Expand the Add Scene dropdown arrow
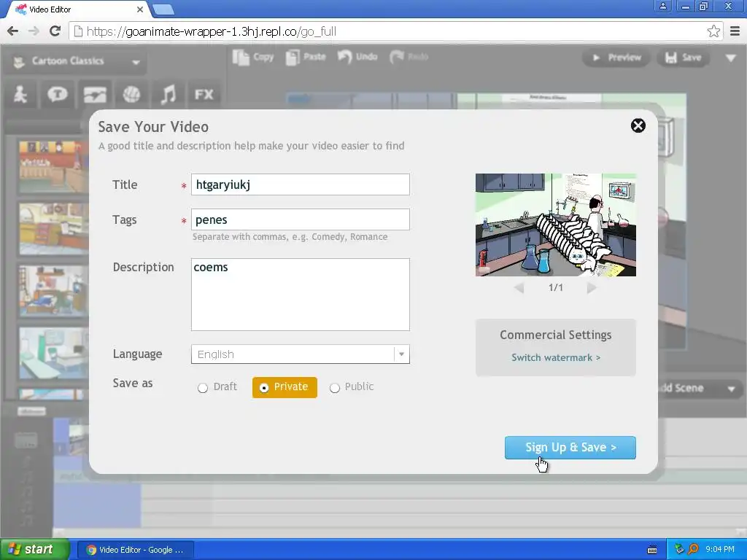Screen dimensions: 747x560 [x=731, y=389]
